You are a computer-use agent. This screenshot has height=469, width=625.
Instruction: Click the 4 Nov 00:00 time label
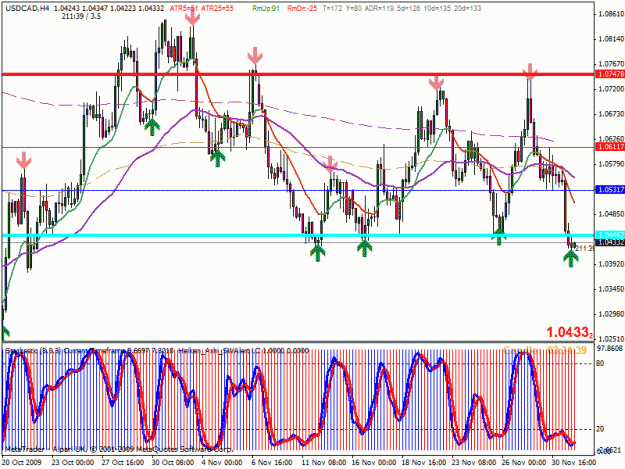[x=222, y=463]
